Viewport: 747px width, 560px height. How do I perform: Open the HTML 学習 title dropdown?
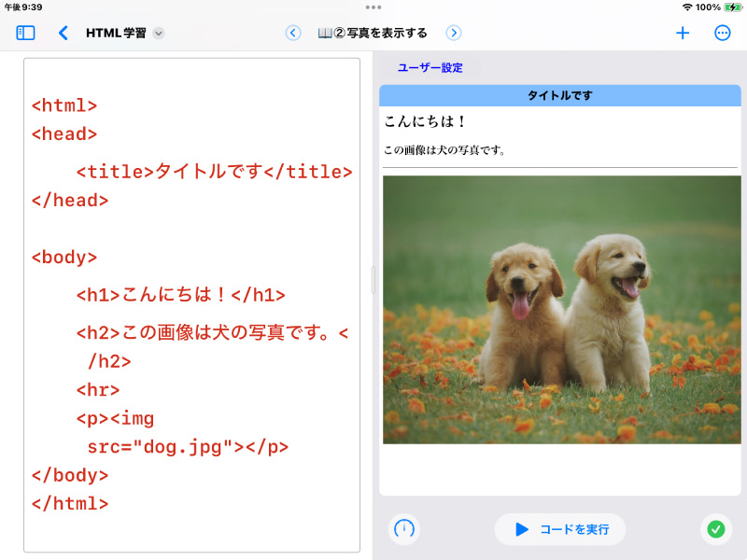[158, 34]
